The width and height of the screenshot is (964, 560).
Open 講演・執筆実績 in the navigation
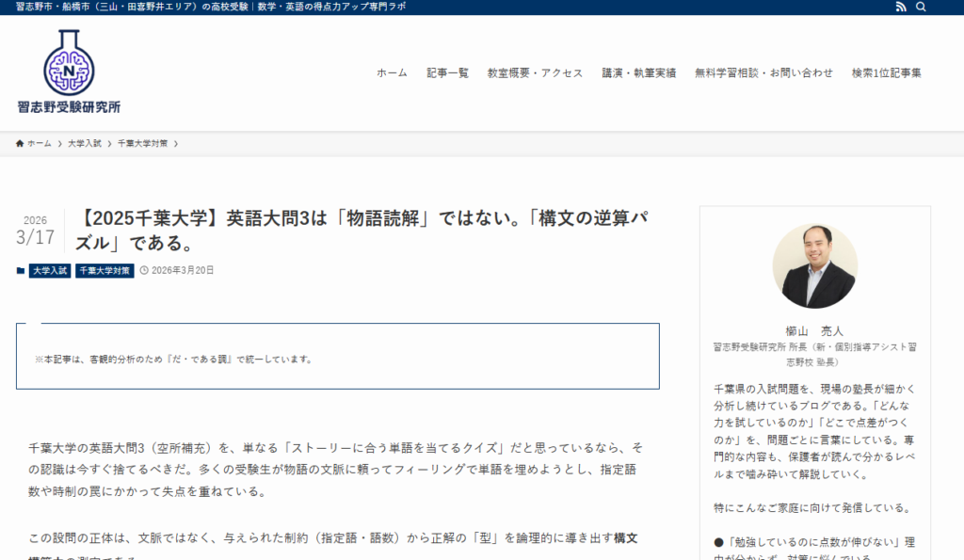click(x=638, y=73)
